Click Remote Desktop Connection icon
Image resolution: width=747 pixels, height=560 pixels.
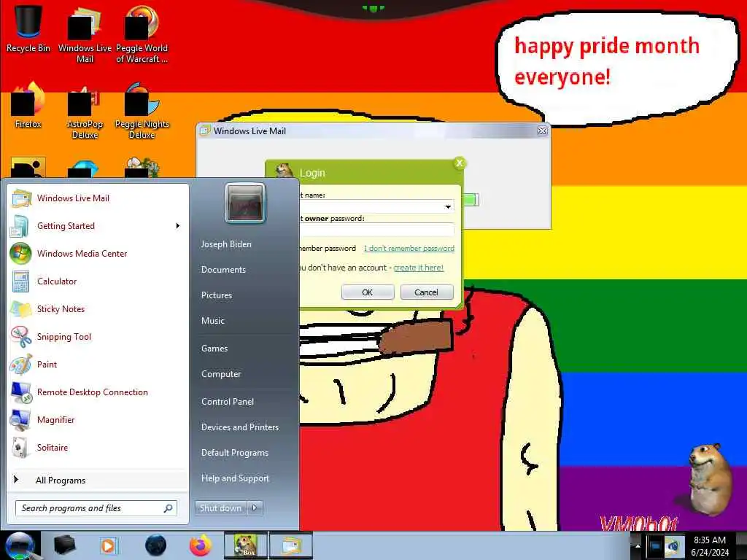tap(21, 392)
